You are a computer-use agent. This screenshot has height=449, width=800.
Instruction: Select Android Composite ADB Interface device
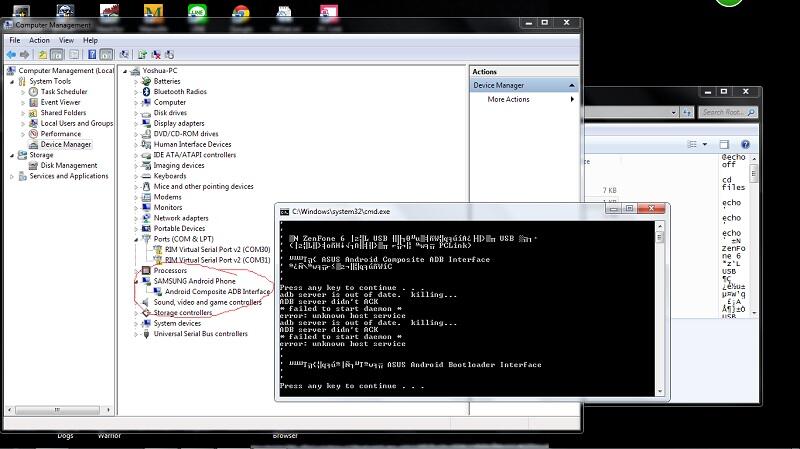coord(217,292)
